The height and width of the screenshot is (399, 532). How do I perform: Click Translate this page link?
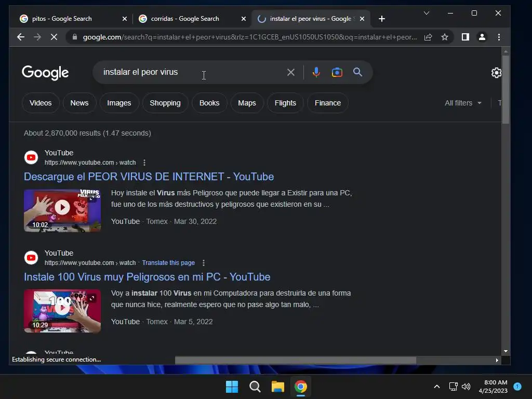click(x=168, y=262)
